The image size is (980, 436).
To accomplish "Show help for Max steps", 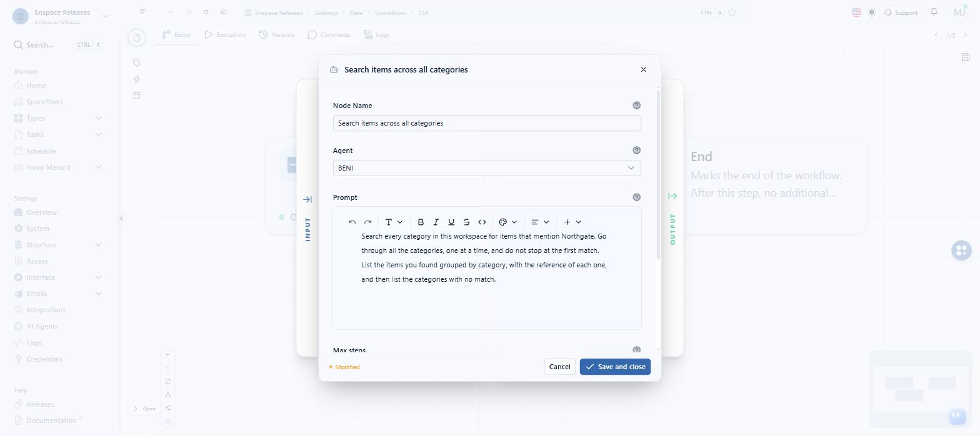I will 637,350.
